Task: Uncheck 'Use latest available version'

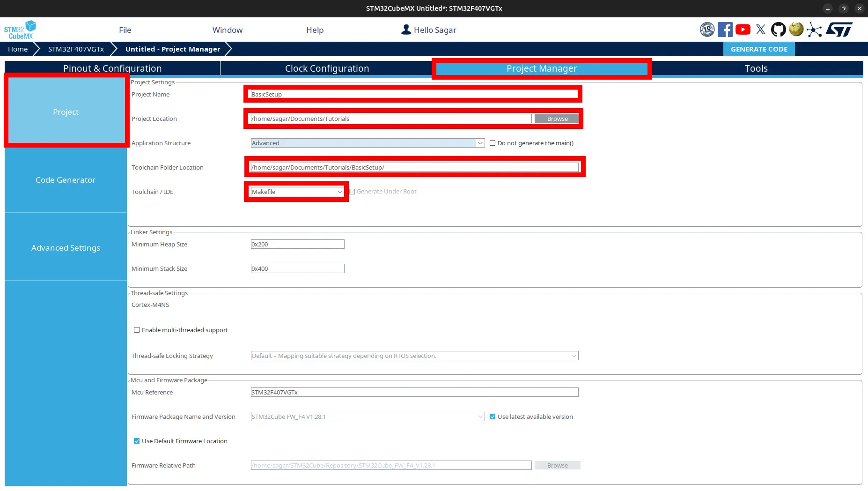Action: [x=493, y=417]
